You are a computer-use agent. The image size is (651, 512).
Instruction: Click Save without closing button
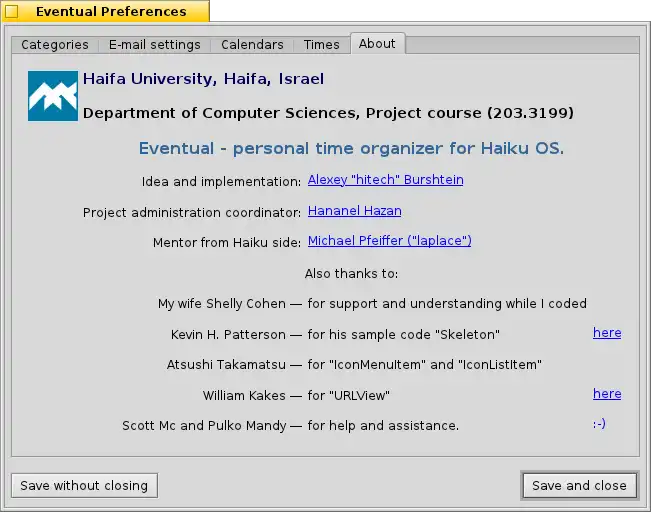pyautogui.click(x=84, y=485)
